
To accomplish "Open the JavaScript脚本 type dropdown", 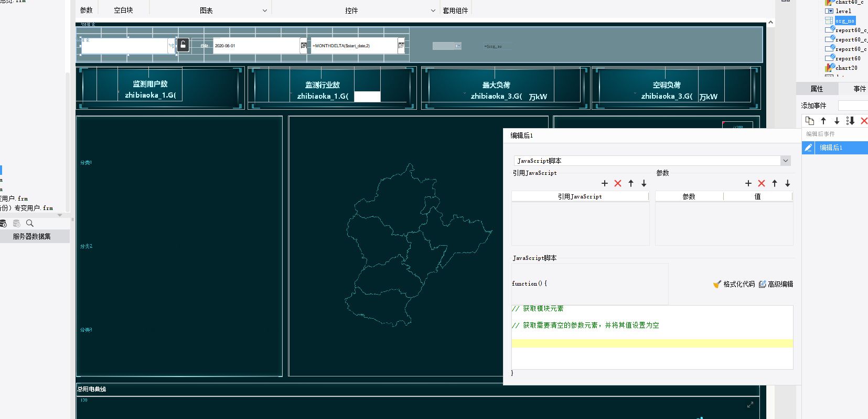I will [x=785, y=161].
